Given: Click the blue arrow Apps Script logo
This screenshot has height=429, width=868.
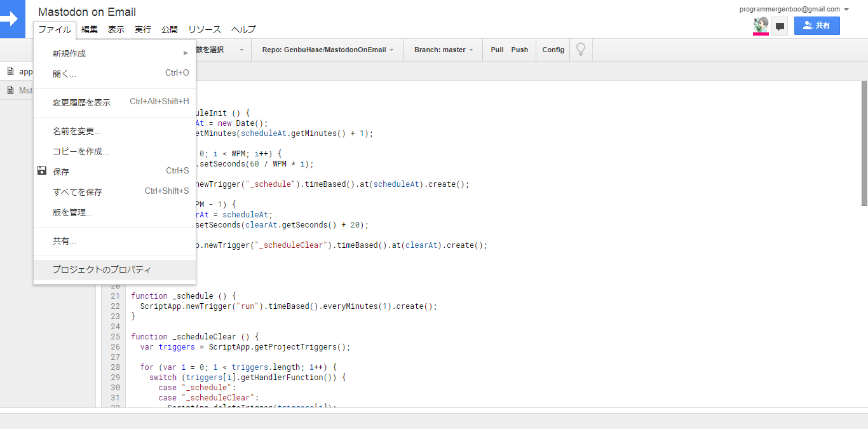Looking at the screenshot, I should 11,18.
